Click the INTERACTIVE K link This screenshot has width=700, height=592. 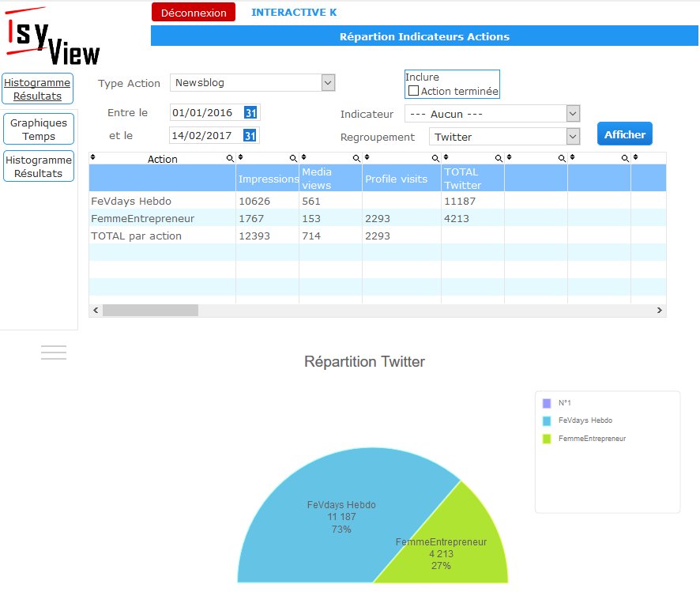tap(294, 13)
